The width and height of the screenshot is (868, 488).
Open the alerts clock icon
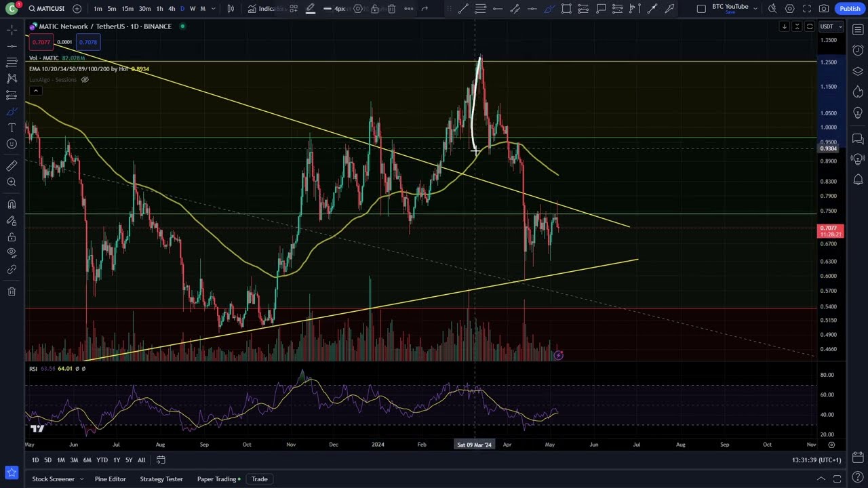pos(858,51)
